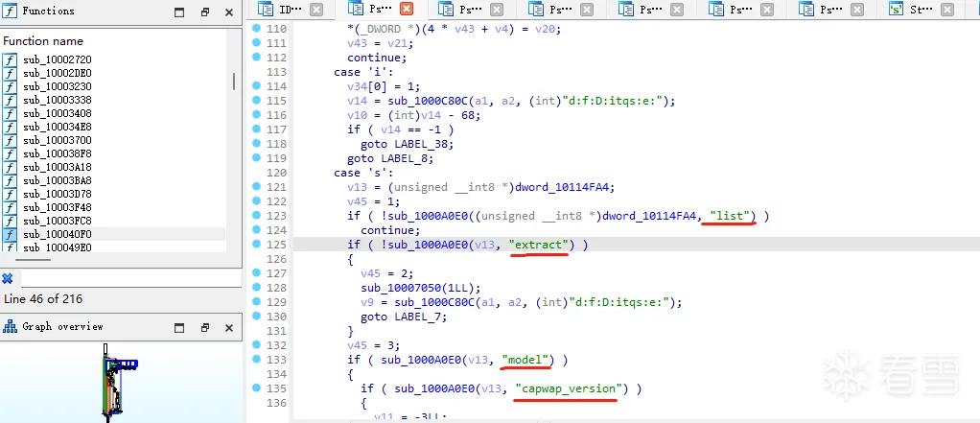Click the function icon beside sub_10003230
Viewport: 980px width, 423px height.
tap(10, 87)
